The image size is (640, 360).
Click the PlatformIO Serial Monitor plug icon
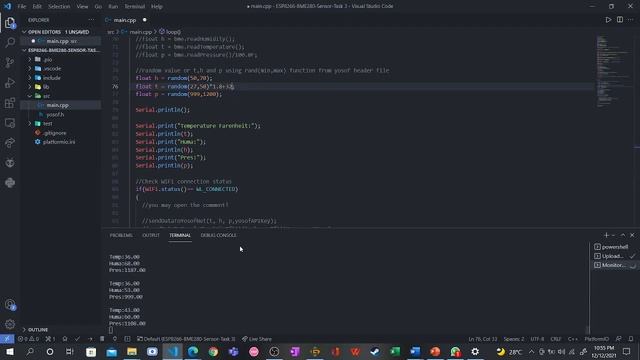(115, 339)
